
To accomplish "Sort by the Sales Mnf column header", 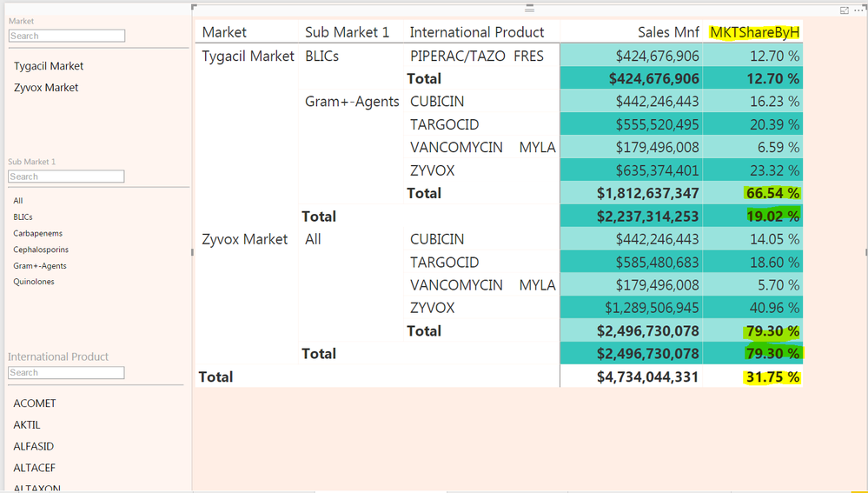I will click(x=668, y=32).
